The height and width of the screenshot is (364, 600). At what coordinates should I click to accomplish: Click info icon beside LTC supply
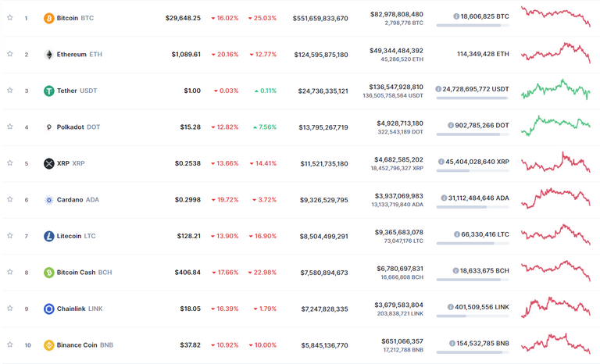tap(457, 234)
